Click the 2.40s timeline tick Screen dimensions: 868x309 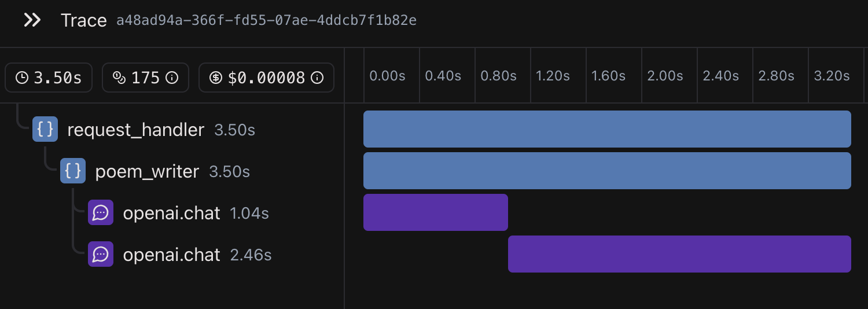point(720,76)
